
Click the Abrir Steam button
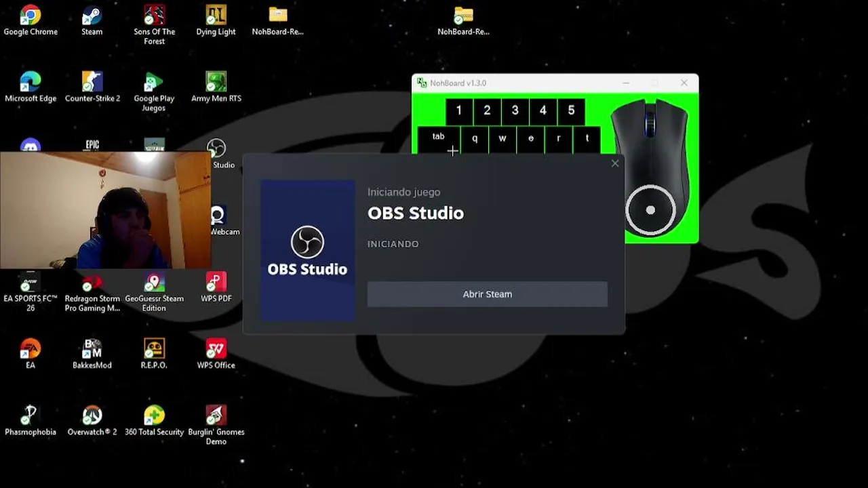click(x=488, y=294)
